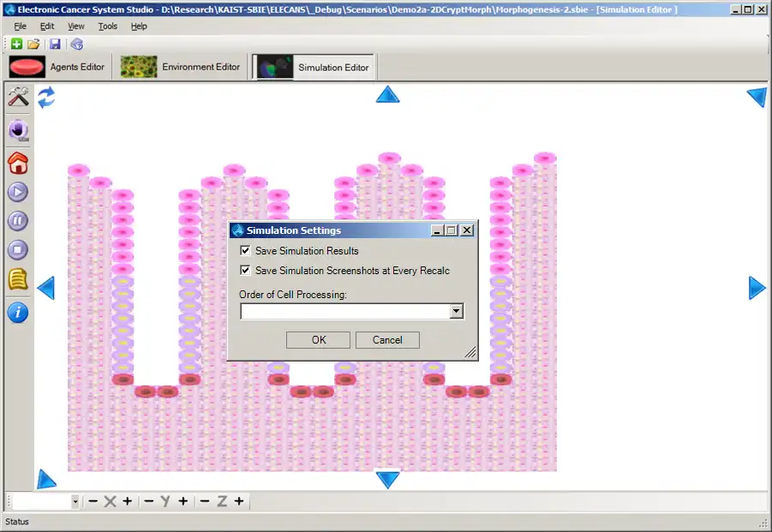Decrease X with the minus button
Viewport: 772px width, 532px height.
pyautogui.click(x=93, y=501)
